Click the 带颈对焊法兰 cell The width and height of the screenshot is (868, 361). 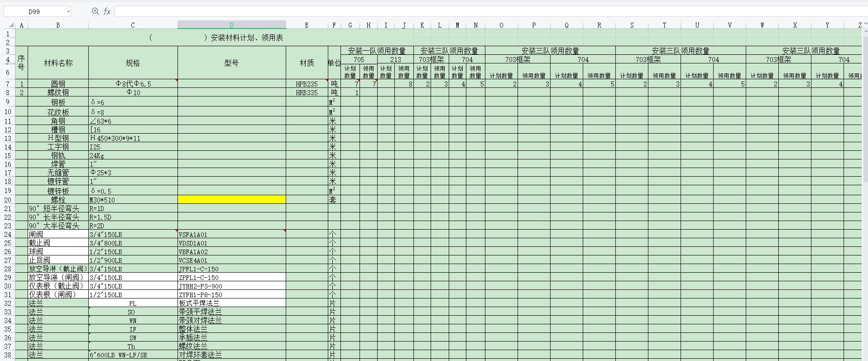click(232, 320)
